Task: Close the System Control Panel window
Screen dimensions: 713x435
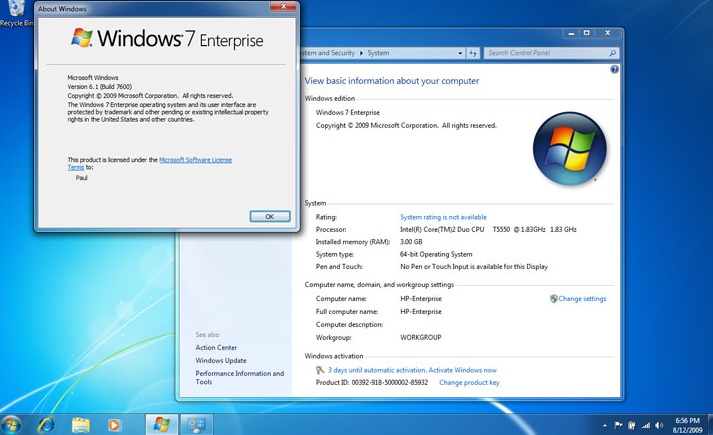Action: 608,33
